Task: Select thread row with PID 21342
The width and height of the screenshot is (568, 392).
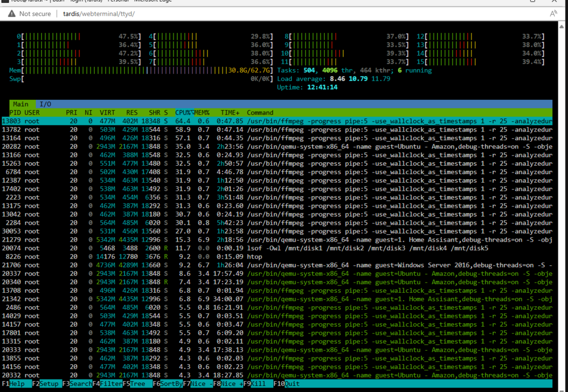Action: click(x=277, y=299)
